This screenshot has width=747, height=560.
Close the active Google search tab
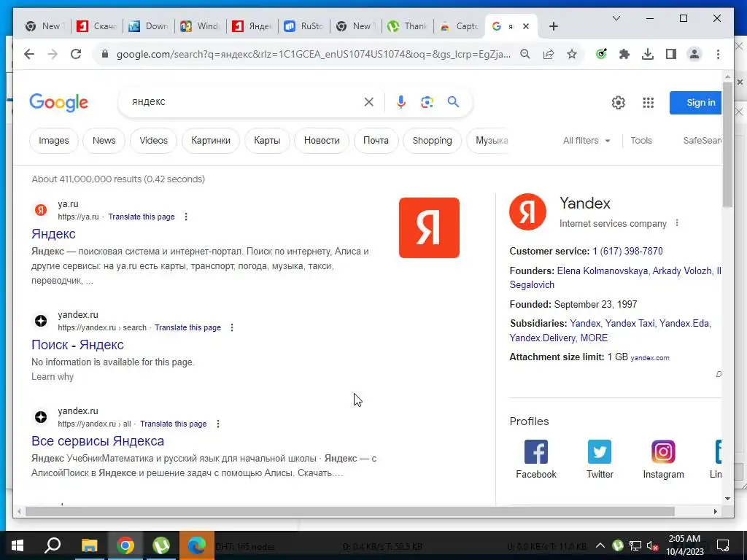[525, 27]
